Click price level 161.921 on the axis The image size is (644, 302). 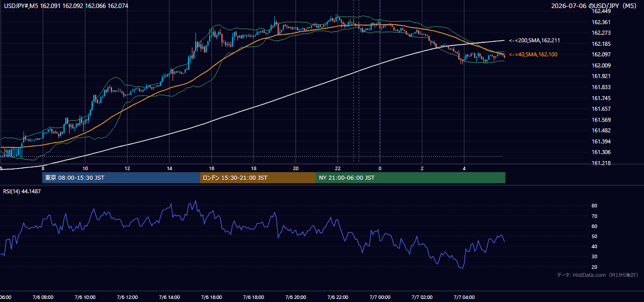click(x=601, y=77)
